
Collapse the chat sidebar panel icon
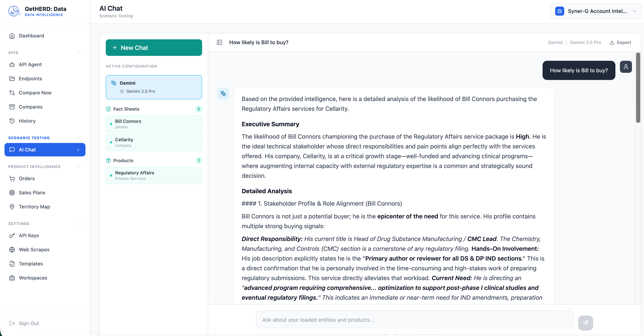click(x=219, y=42)
